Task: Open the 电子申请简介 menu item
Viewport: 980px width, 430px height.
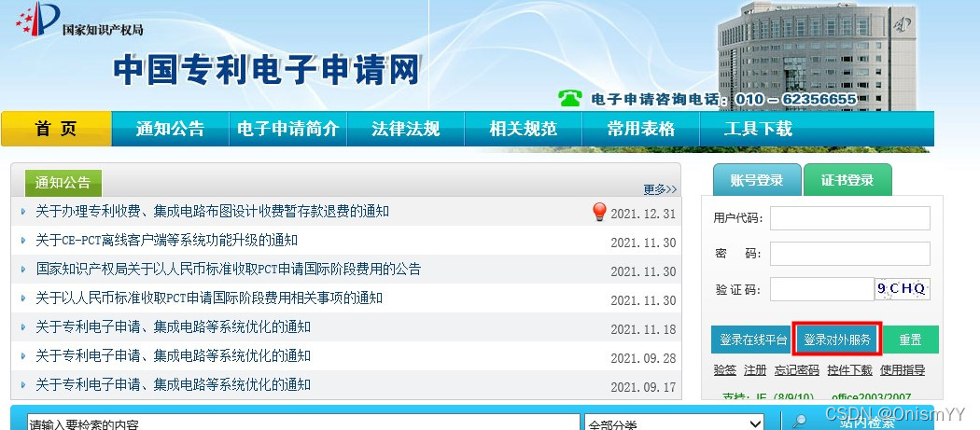Action: click(288, 129)
